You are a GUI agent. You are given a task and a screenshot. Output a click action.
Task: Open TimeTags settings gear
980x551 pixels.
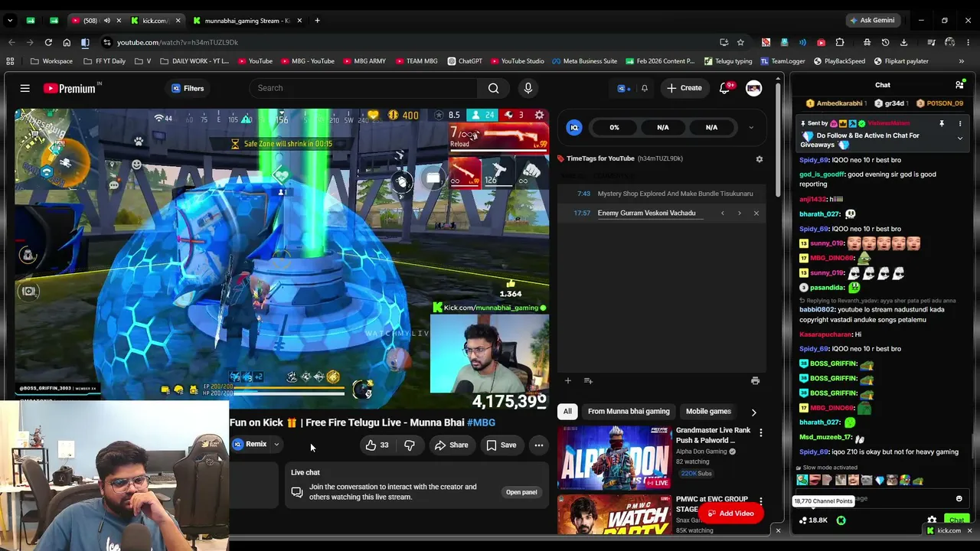759,159
